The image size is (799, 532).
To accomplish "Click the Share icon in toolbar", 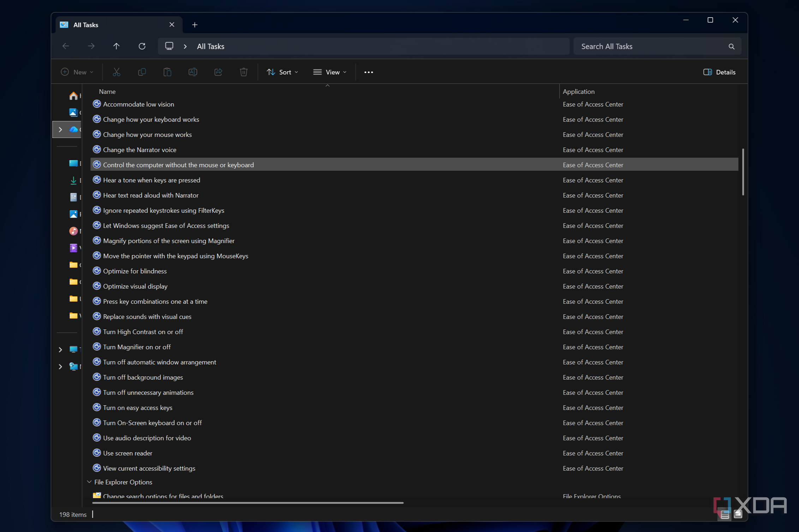I will coord(218,72).
